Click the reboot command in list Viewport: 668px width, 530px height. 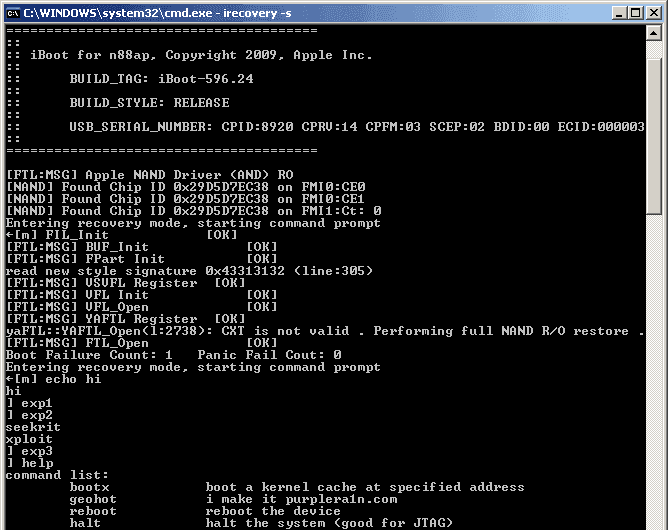tap(93, 511)
